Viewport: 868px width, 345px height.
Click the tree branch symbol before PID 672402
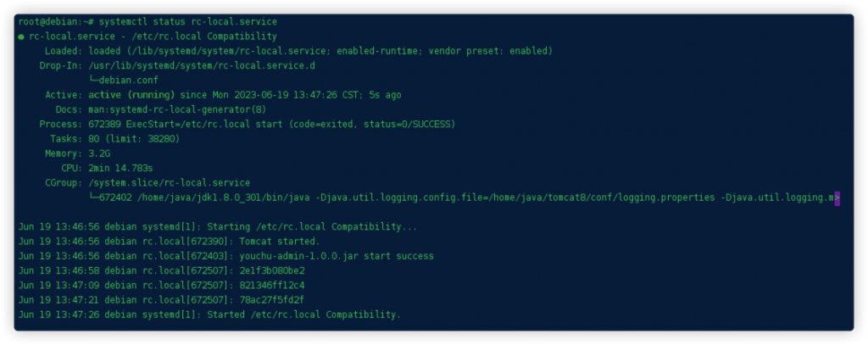pyautogui.click(x=92, y=198)
